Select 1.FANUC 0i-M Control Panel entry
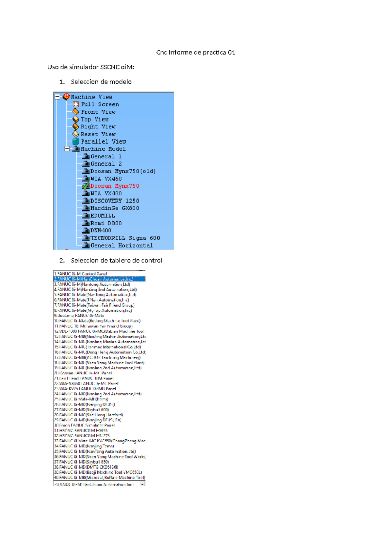392x554 pixels. point(80,274)
